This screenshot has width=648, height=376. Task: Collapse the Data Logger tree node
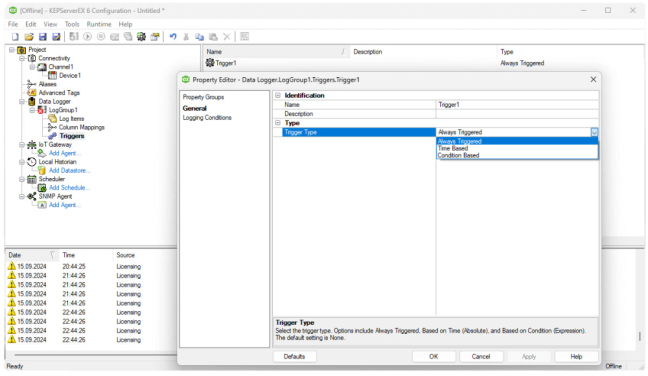tap(22, 101)
